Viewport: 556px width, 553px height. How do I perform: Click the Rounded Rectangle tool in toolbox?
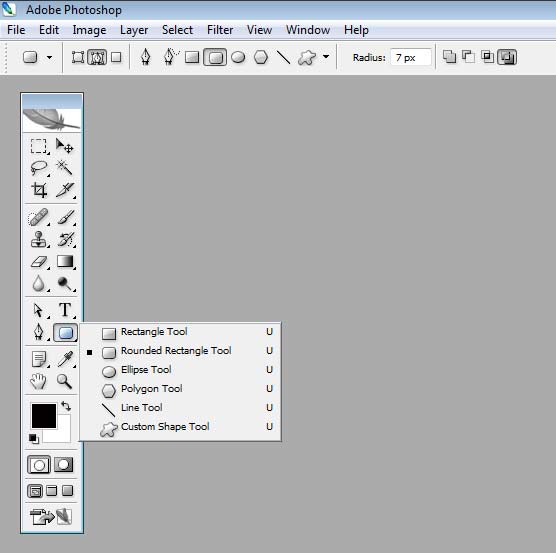pos(66,333)
